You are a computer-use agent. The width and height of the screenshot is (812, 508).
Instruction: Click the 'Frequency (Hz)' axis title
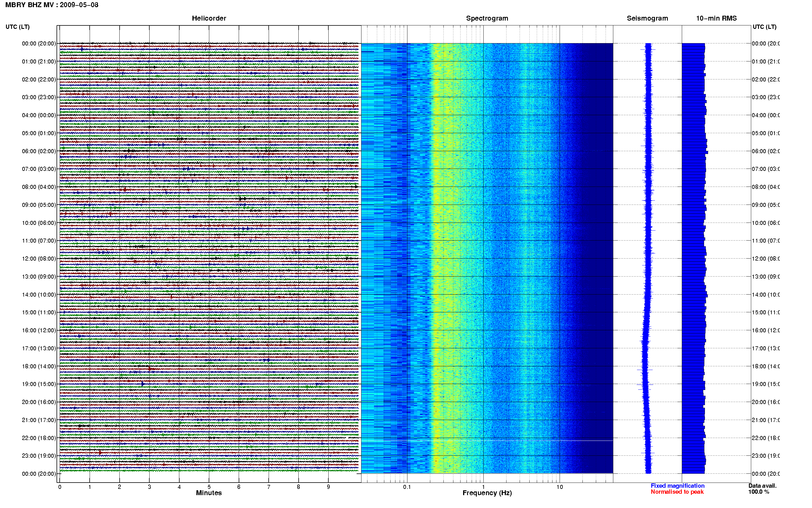click(487, 493)
